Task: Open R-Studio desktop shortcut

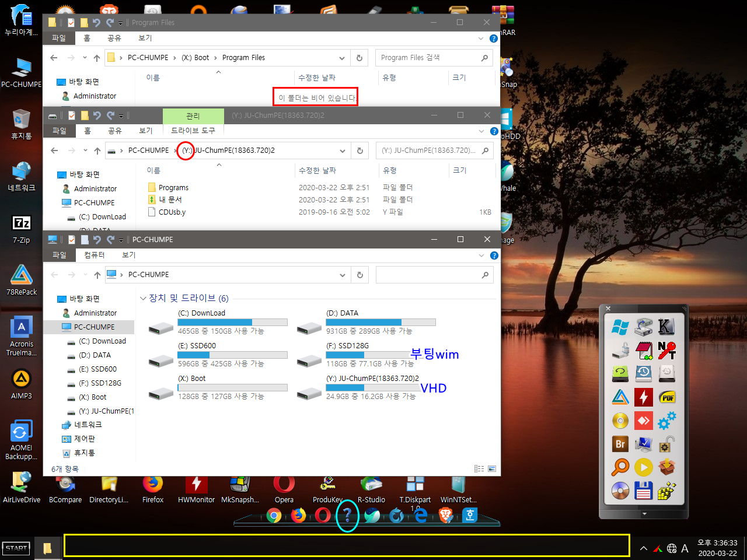Action: (x=371, y=489)
